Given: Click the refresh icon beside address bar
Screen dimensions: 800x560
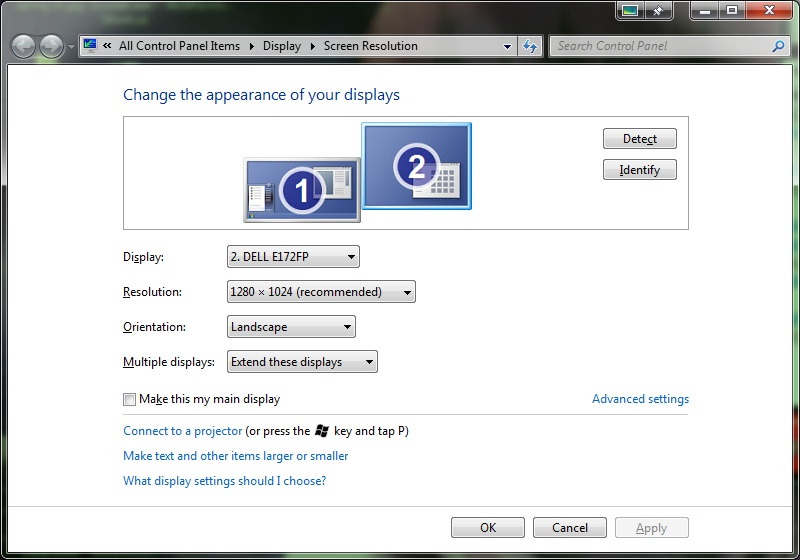Looking at the screenshot, I should click(530, 46).
